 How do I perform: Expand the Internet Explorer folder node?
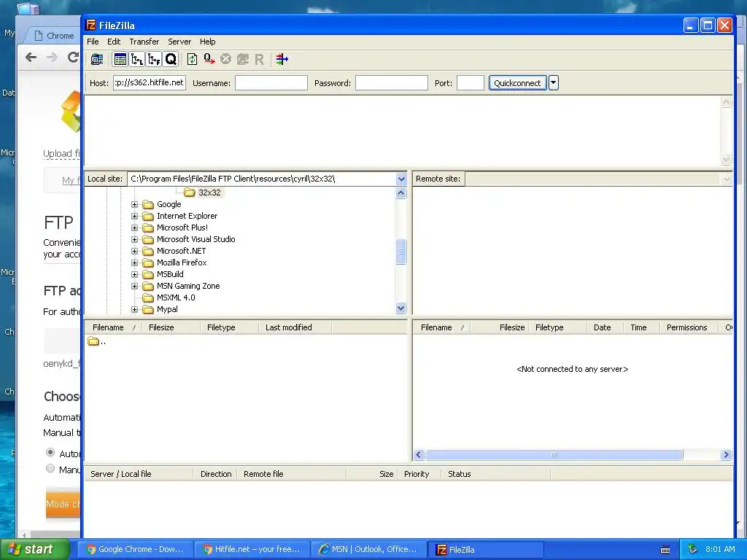134,216
